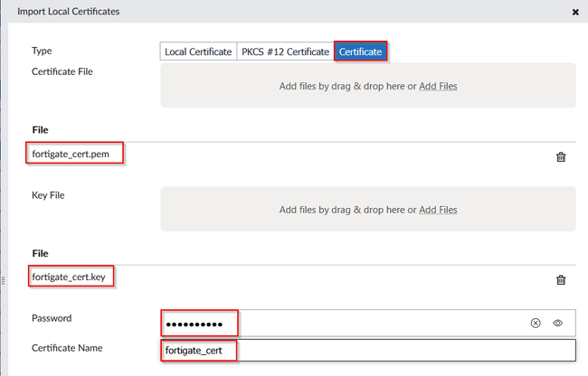Image resolution: width=588 pixels, height=376 pixels.
Task: Close the Import Local Certificates dialog
Action: (x=575, y=12)
